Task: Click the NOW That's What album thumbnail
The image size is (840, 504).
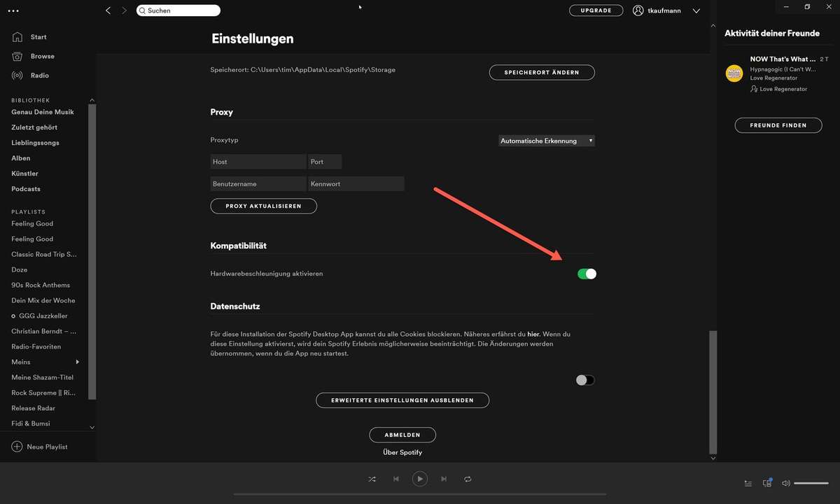Action: pyautogui.click(x=734, y=73)
